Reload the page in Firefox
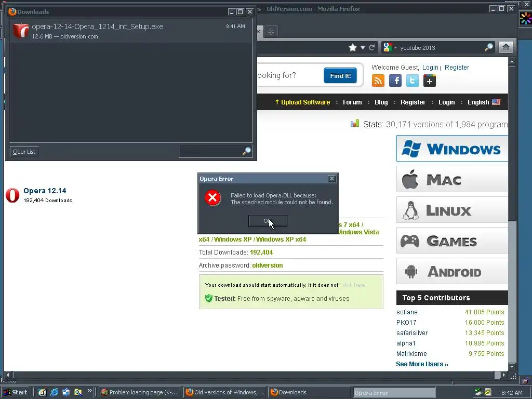This screenshot has height=399, width=532. coord(372,47)
